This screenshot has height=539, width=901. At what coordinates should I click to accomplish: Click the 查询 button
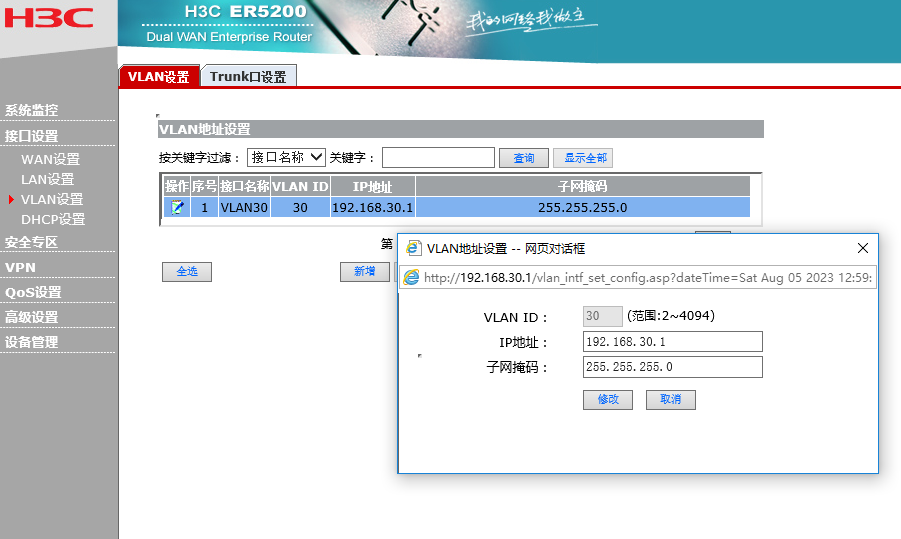pos(523,158)
